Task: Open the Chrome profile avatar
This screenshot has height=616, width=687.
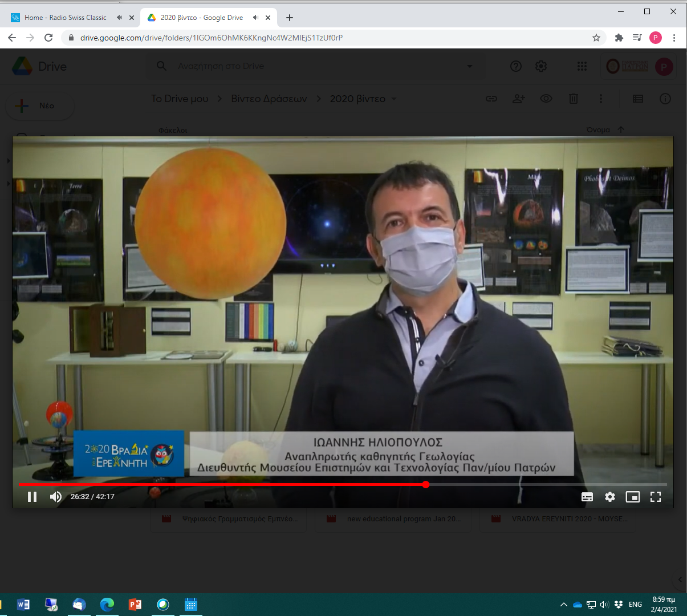Action: 656,38
